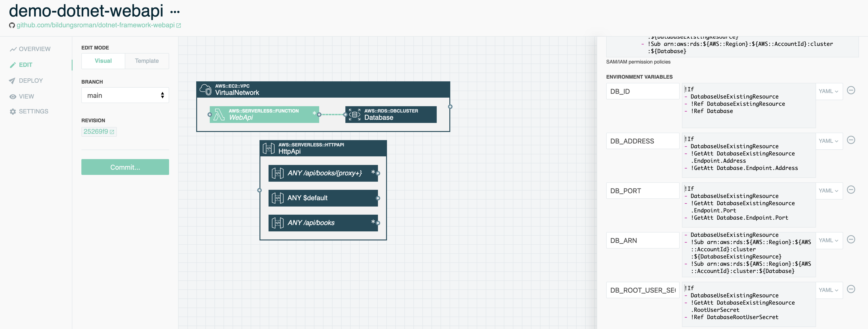Switch edit mode to Template
Image resolution: width=868 pixels, height=329 pixels.
coord(147,61)
